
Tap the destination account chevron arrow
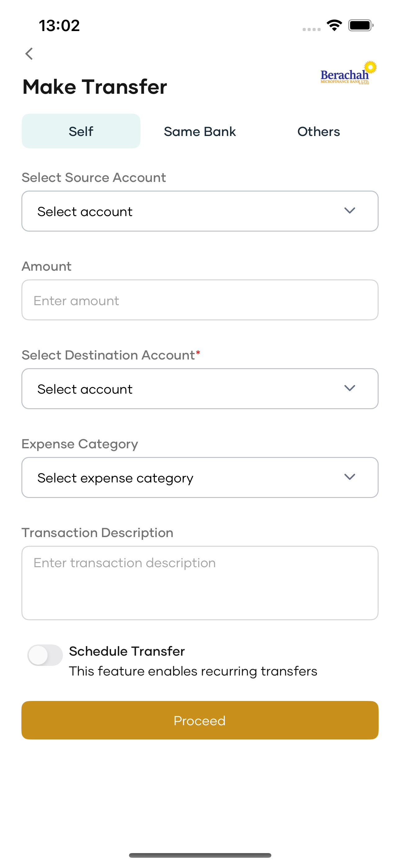tap(350, 388)
